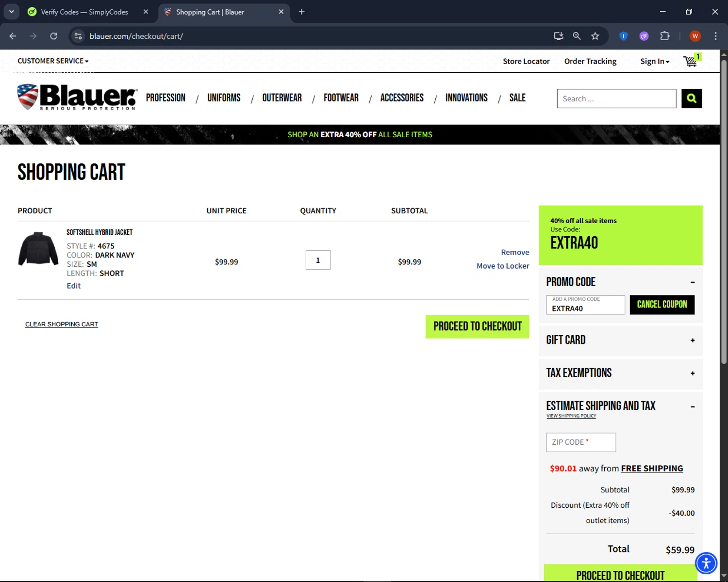Open a new browser tab
The image size is (728, 582).
301,12
